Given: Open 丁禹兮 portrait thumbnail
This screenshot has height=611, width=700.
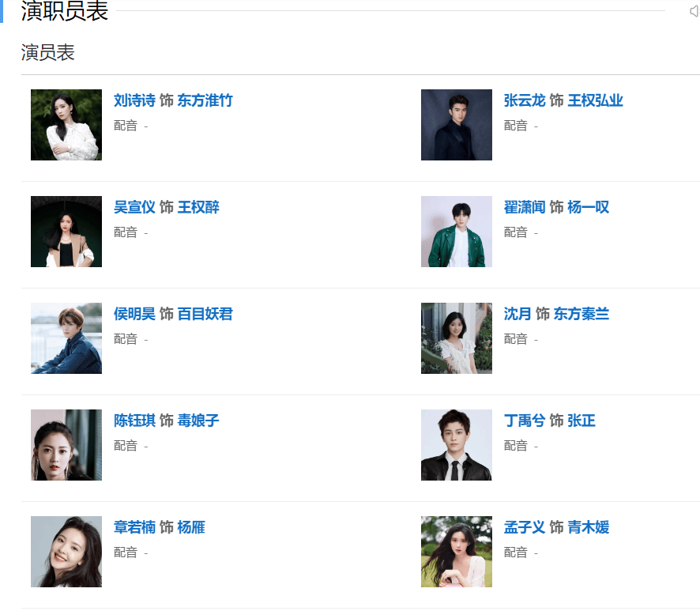Looking at the screenshot, I should [456, 445].
